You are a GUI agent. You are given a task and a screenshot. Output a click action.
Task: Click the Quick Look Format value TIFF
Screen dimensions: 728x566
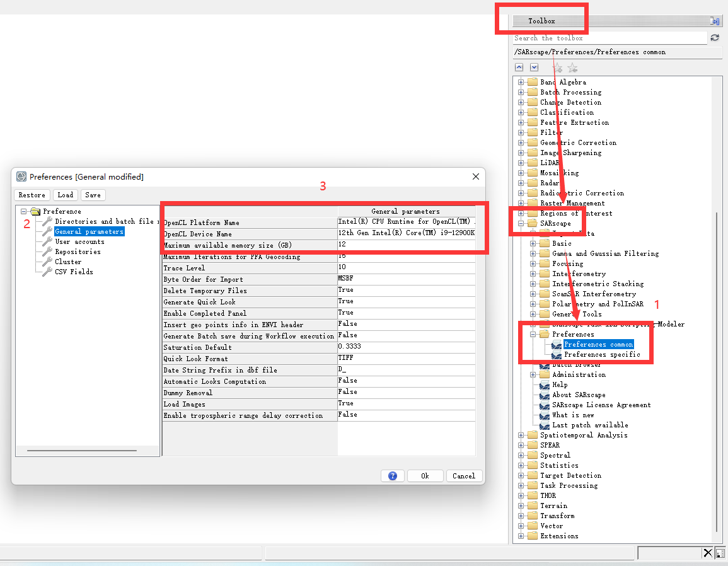coord(407,358)
